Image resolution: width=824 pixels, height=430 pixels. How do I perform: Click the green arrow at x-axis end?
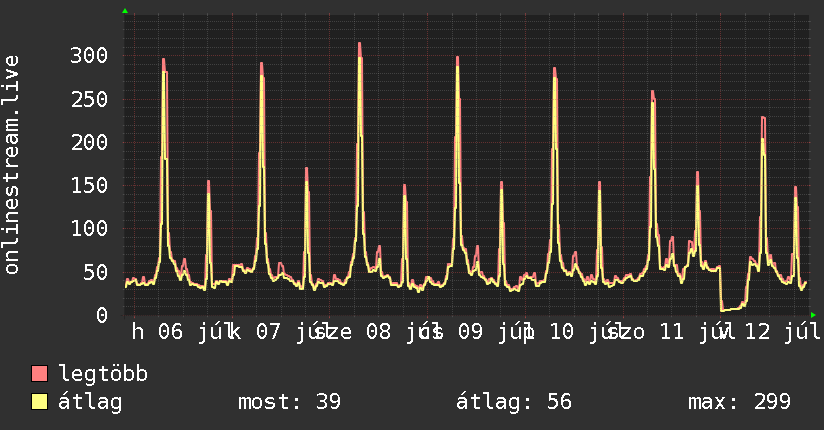(x=813, y=315)
